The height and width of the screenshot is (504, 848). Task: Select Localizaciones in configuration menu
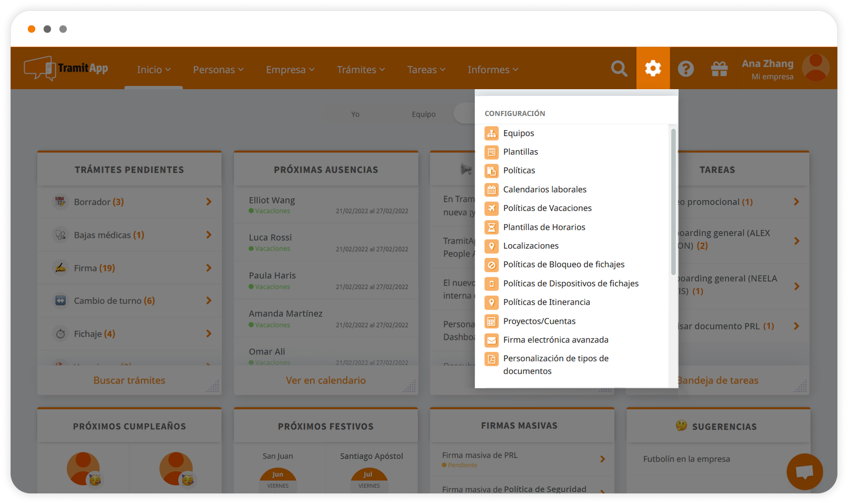click(x=530, y=246)
